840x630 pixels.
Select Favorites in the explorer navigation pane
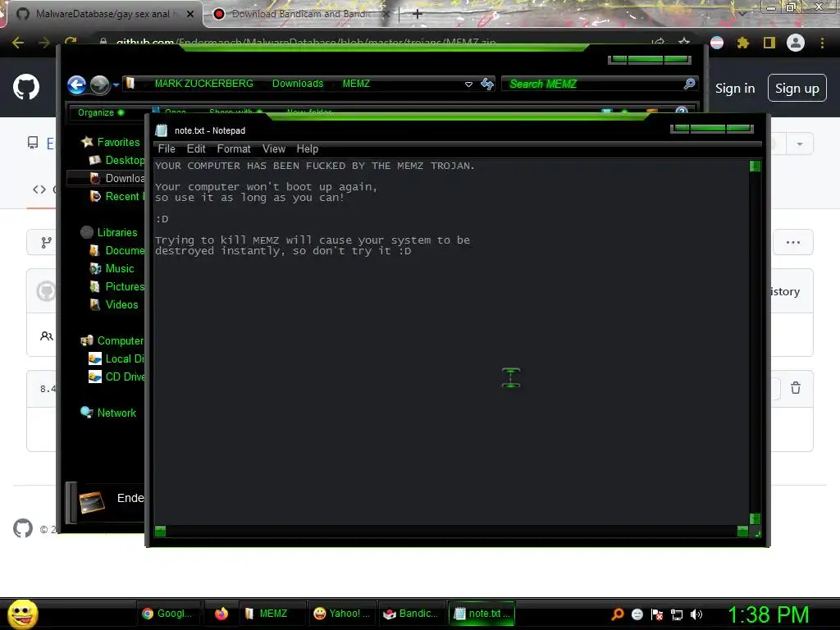[x=111, y=142]
